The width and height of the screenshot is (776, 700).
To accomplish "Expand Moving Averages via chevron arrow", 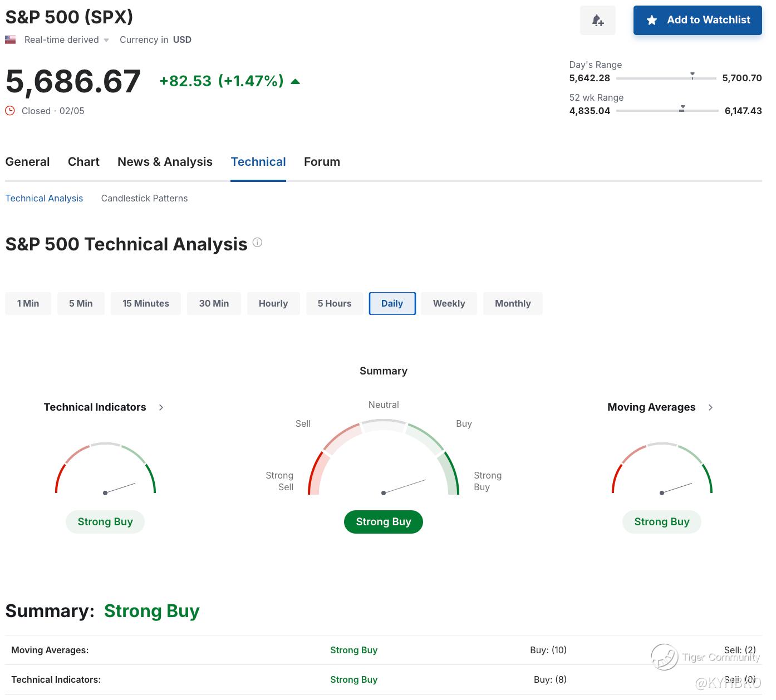I will [x=710, y=407].
